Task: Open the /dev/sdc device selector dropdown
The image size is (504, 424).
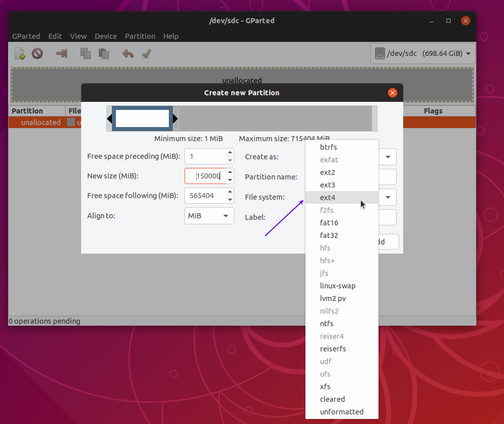Action: 422,53
